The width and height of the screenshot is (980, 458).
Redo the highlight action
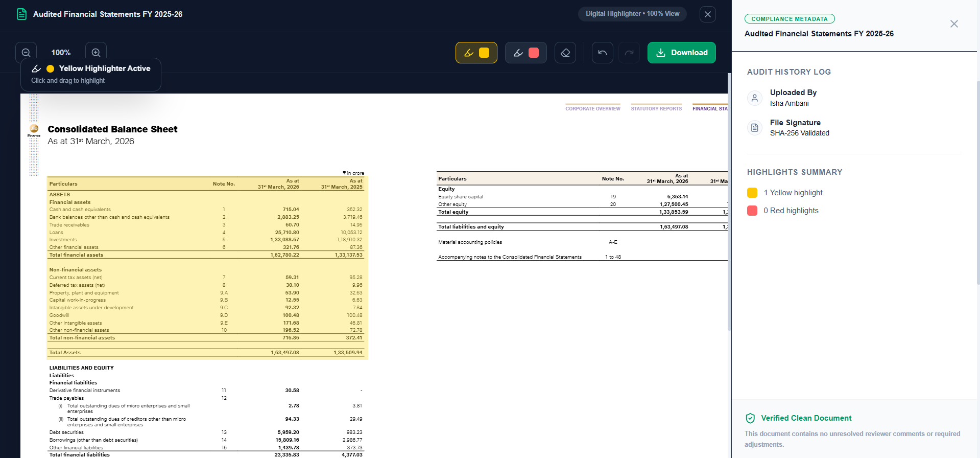pos(629,53)
